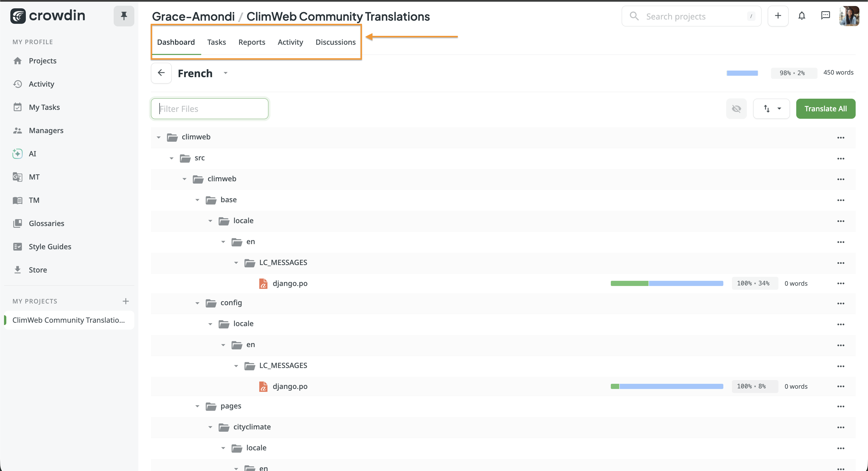Open more options for base django.po file

coord(841,283)
